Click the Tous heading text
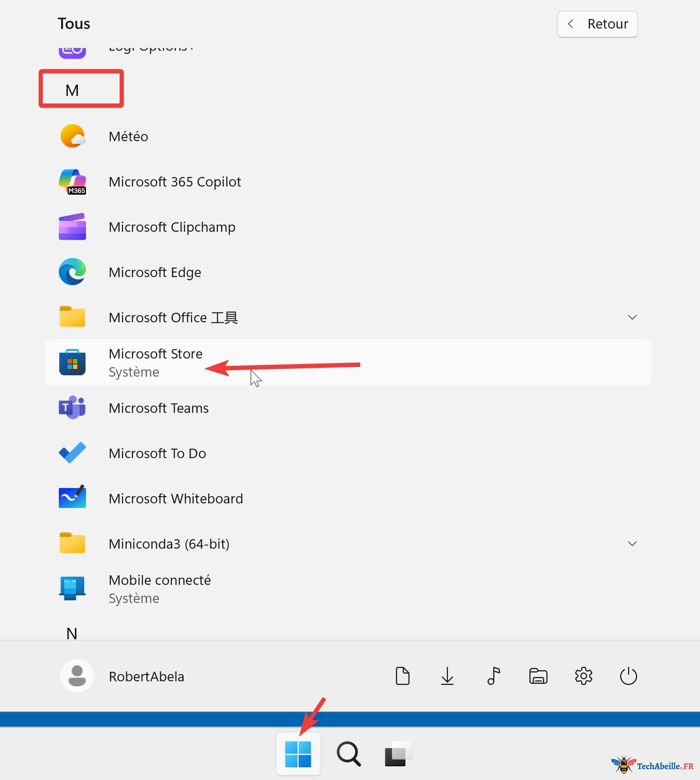Image resolution: width=700 pixels, height=780 pixels. pyautogui.click(x=74, y=24)
